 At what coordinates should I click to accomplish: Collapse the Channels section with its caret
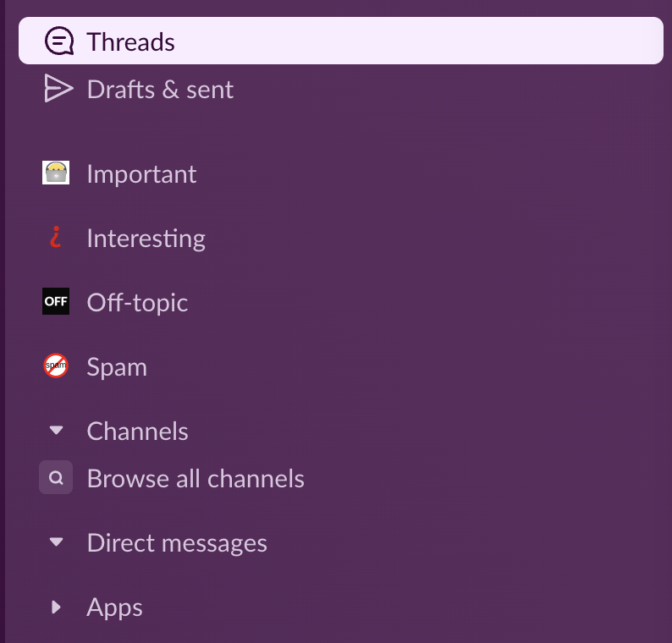[56, 430]
